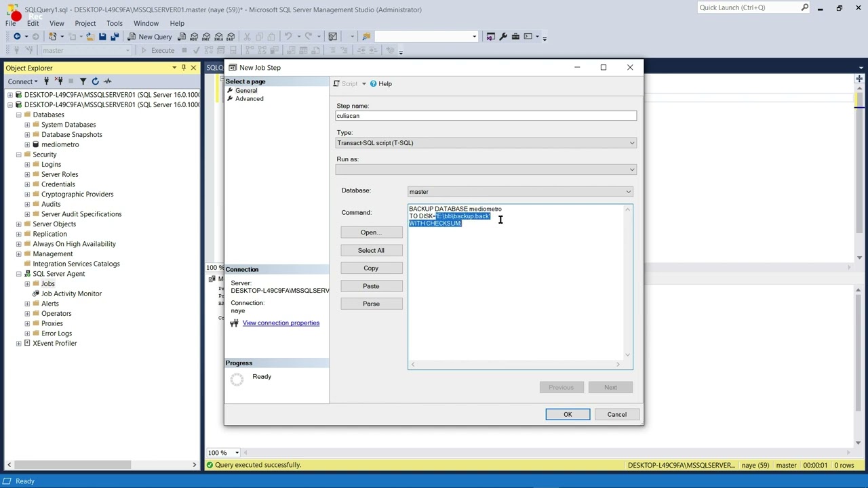Expand the XEvent Profiler node
868x488 pixels.
point(18,344)
